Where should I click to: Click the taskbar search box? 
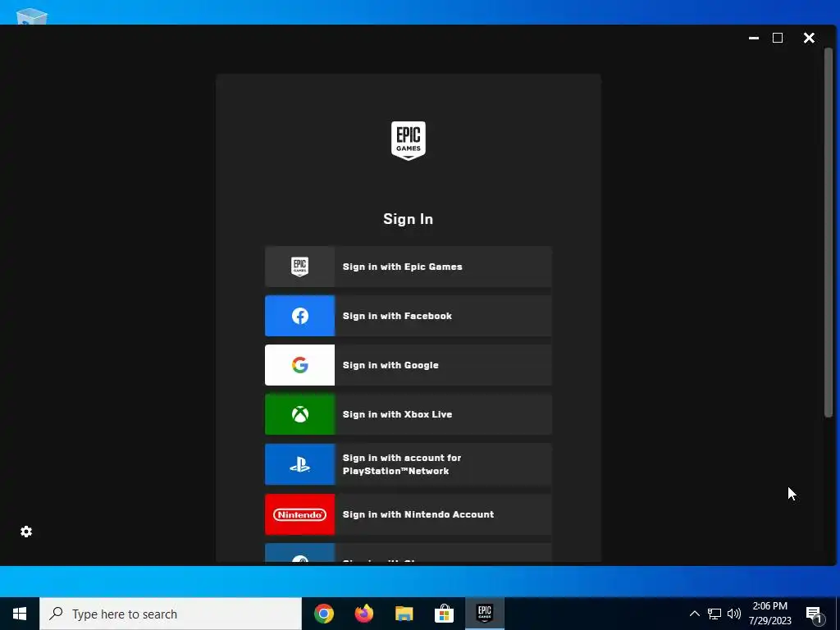click(171, 614)
